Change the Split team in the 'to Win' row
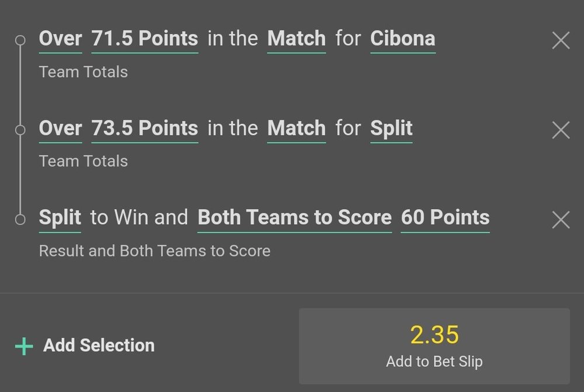This screenshot has width=584, height=392. coord(60,218)
